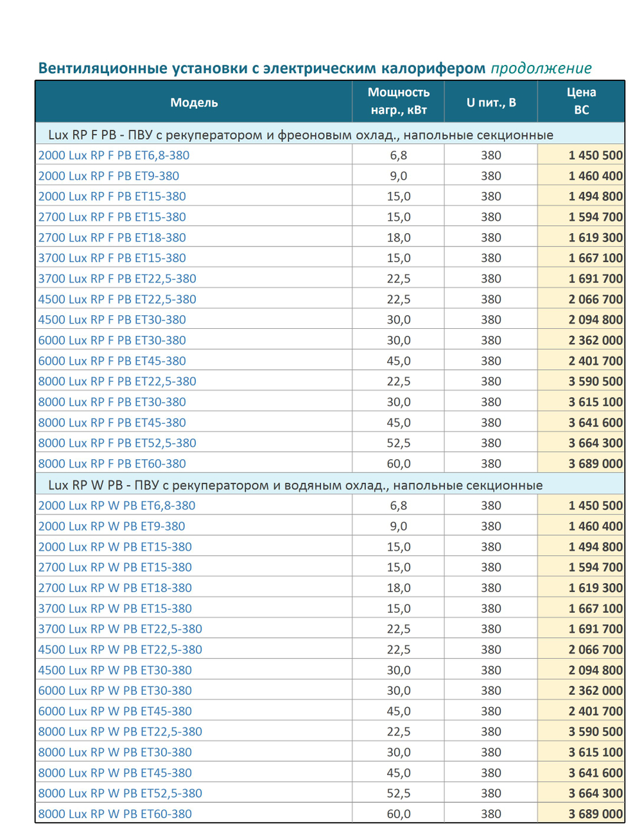Click the 2000 Lux RP W PB ET6,8-380 link
Image resolution: width=642 pixels, height=840 pixels.
point(117,505)
